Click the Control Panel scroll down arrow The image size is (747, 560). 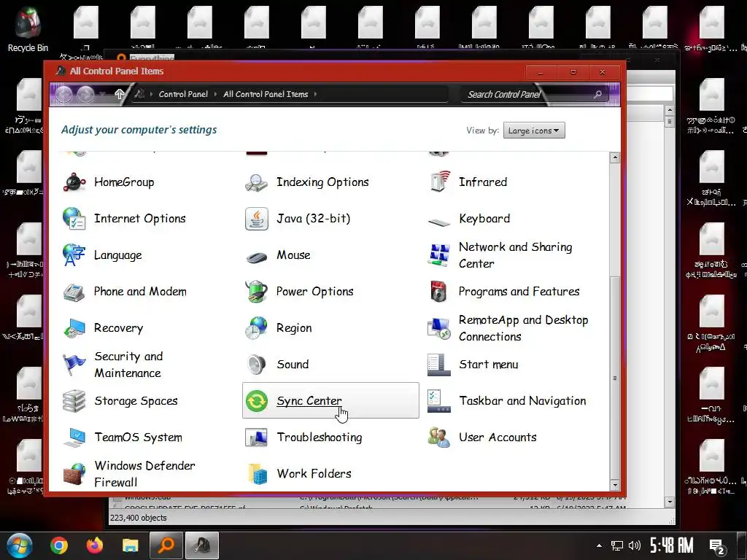tap(615, 485)
